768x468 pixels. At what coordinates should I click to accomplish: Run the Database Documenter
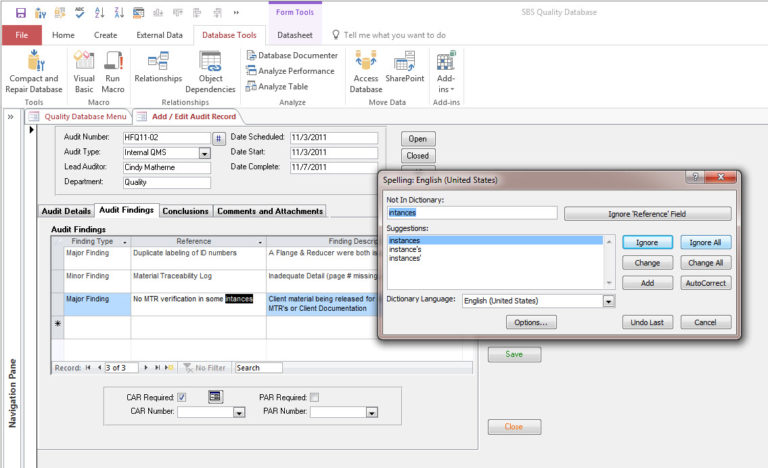(x=291, y=56)
